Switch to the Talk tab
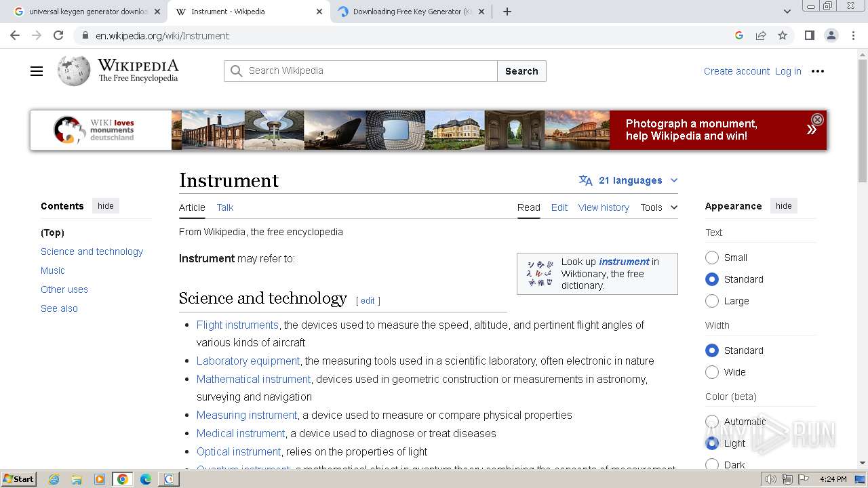Image resolution: width=868 pixels, height=488 pixels. 225,207
